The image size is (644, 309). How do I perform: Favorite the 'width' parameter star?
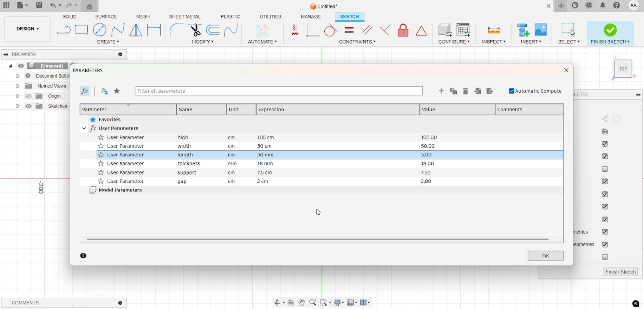(x=101, y=146)
